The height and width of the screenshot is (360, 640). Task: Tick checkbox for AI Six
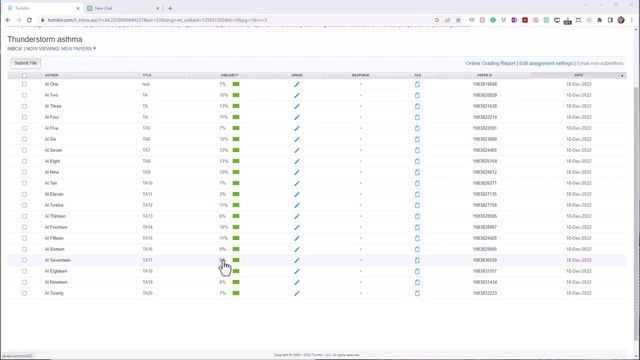24,140
